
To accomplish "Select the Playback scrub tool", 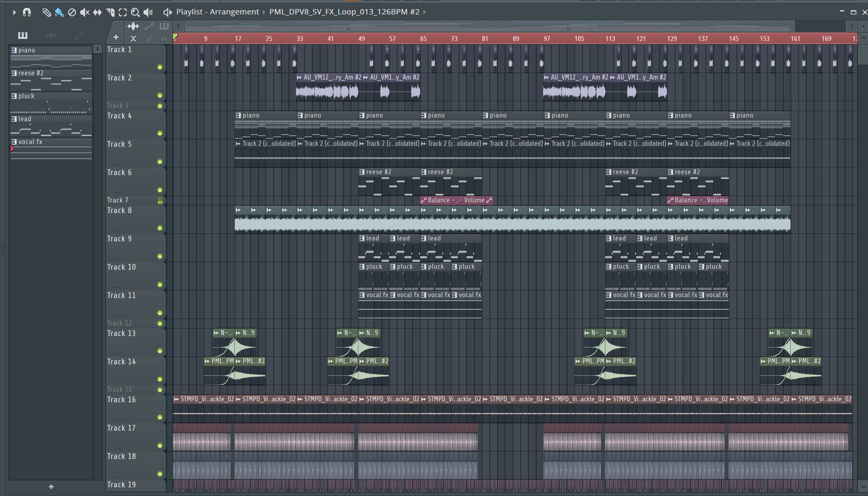I will tap(148, 12).
